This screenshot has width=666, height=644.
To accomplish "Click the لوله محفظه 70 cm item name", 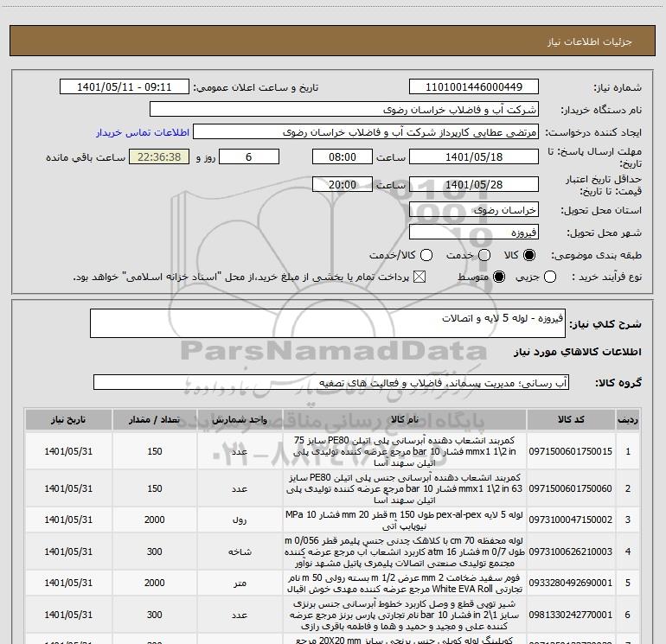I will 404,552.
